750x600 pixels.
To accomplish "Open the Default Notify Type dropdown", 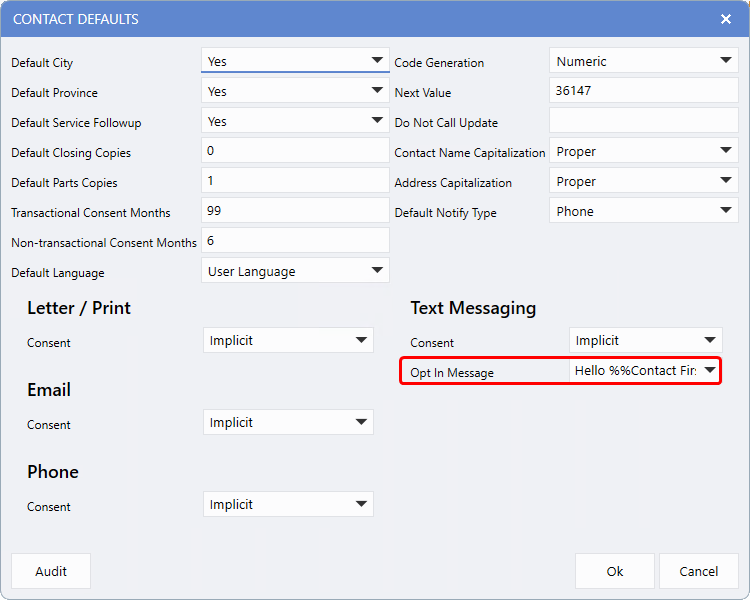I will (x=643, y=211).
